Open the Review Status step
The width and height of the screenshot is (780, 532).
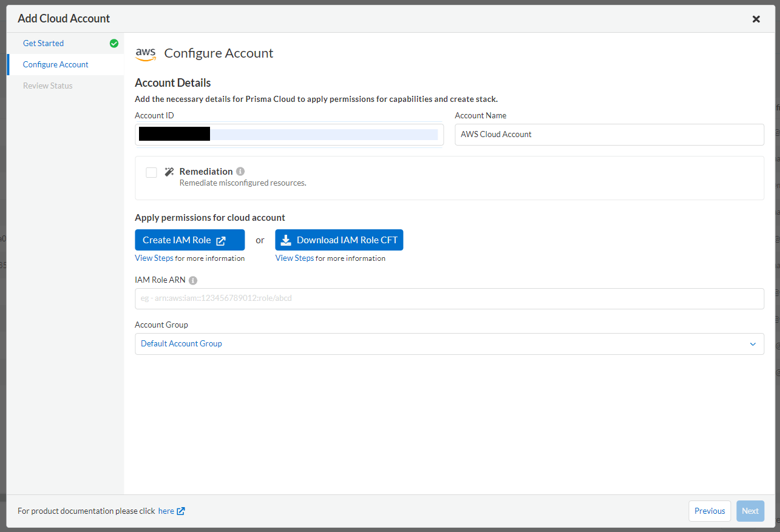[48, 86]
